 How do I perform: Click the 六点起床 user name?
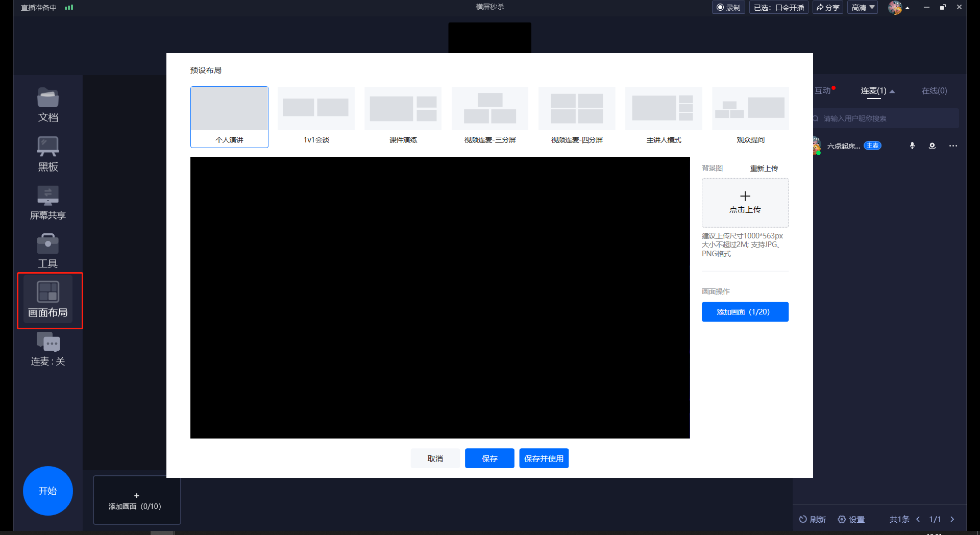(x=844, y=146)
